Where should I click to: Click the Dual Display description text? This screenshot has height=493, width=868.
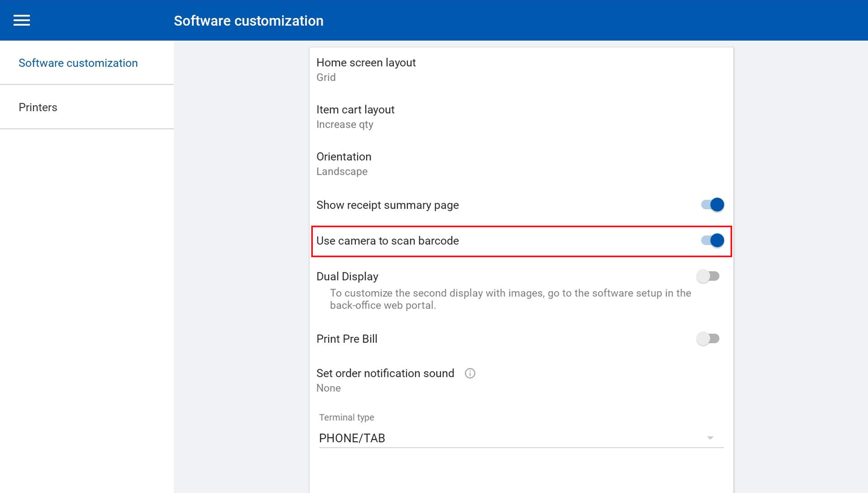click(x=510, y=299)
